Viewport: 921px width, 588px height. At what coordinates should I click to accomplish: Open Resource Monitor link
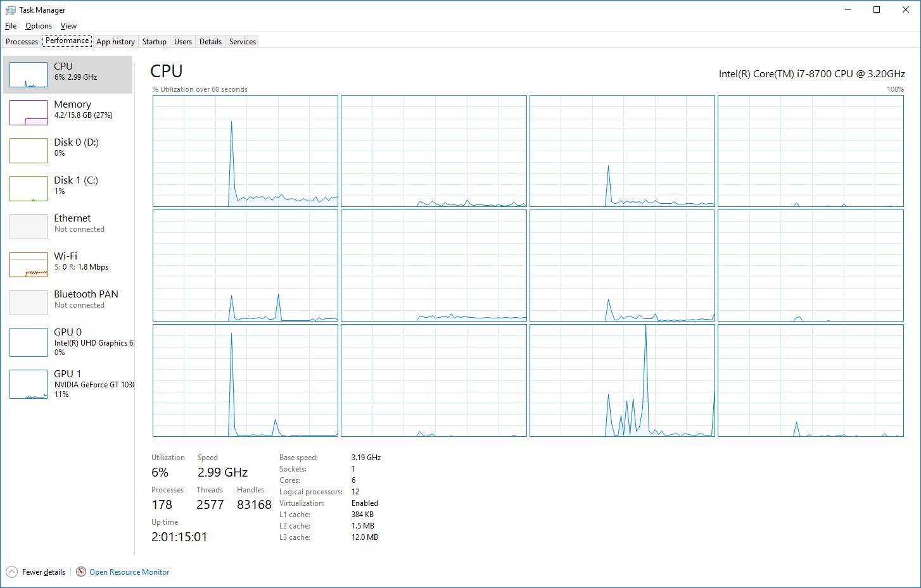click(129, 572)
